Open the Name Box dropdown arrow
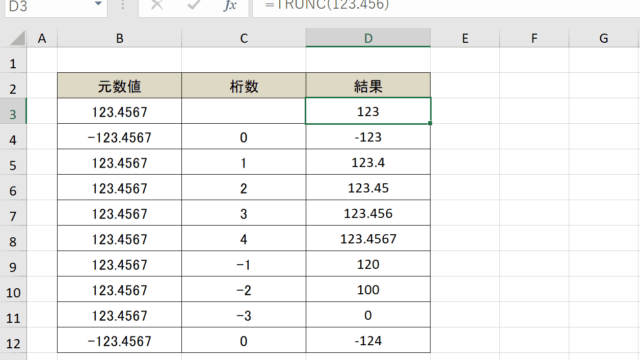 [98, 4]
